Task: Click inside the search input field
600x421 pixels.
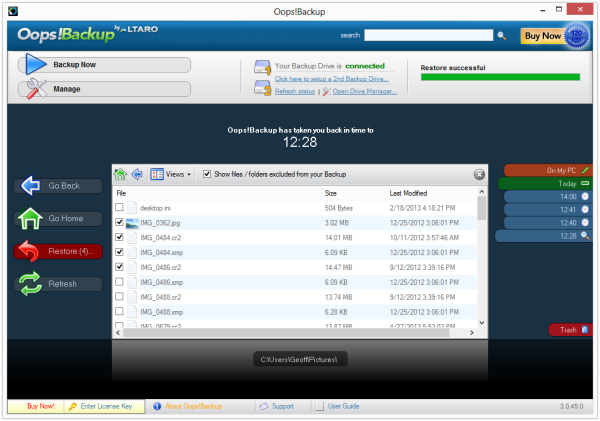Action: 429,35
